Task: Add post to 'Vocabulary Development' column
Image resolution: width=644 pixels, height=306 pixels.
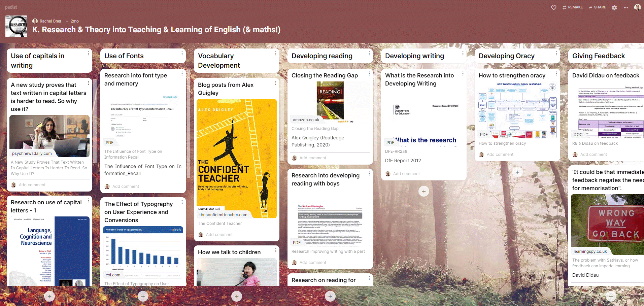Action: click(x=237, y=296)
